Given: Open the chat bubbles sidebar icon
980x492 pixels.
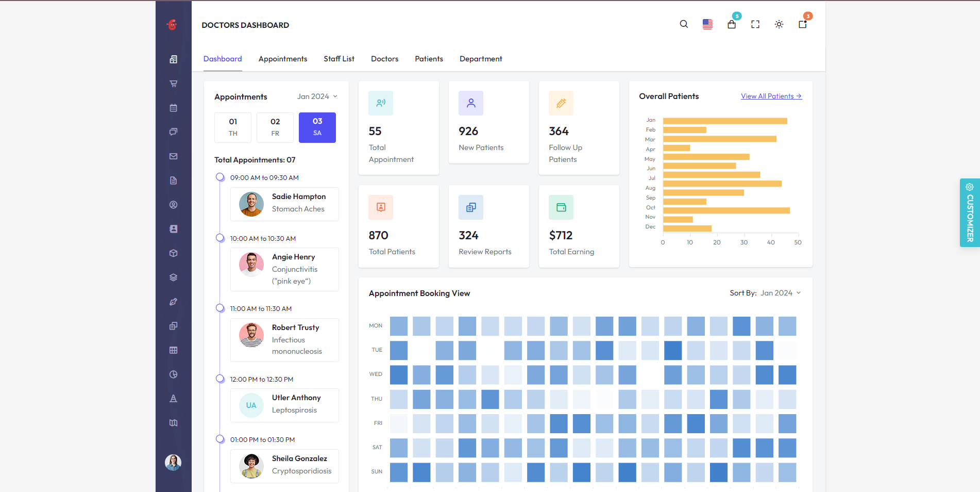Looking at the screenshot, I should pos(173,132).
